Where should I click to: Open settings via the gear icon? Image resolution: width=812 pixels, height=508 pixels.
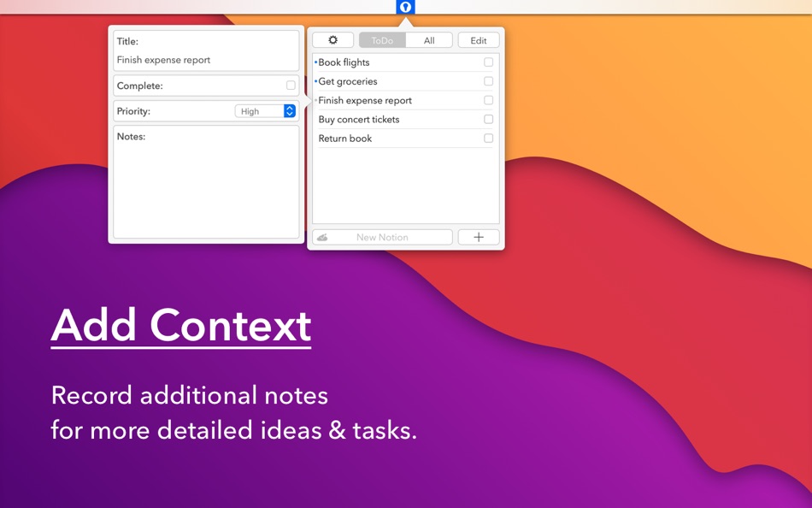(332, 39)
